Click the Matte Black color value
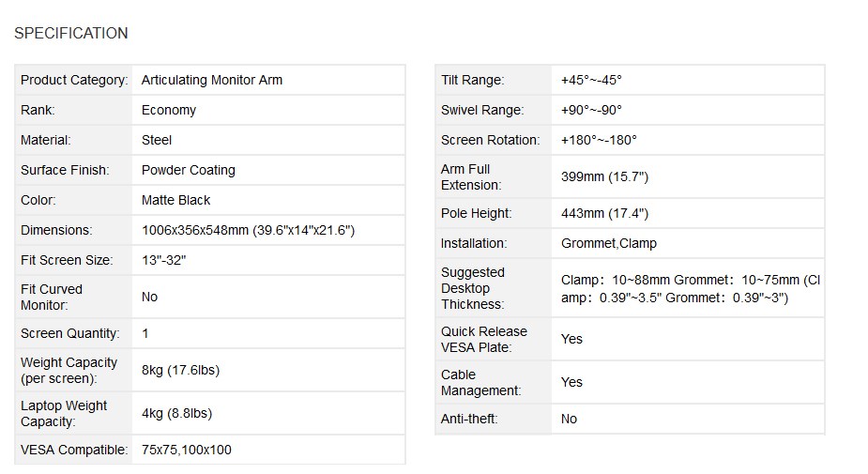The height and width of the screenshot is (474, 868). pyautogui.click(x=176, y=200)
